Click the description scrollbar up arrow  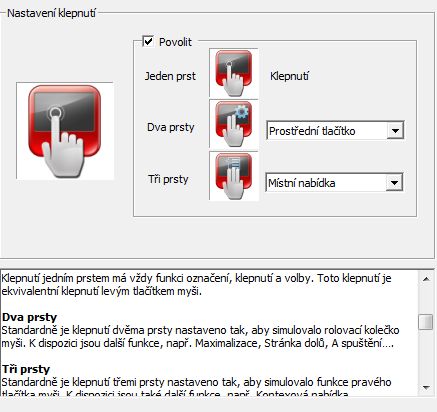[x=426, y=279]
